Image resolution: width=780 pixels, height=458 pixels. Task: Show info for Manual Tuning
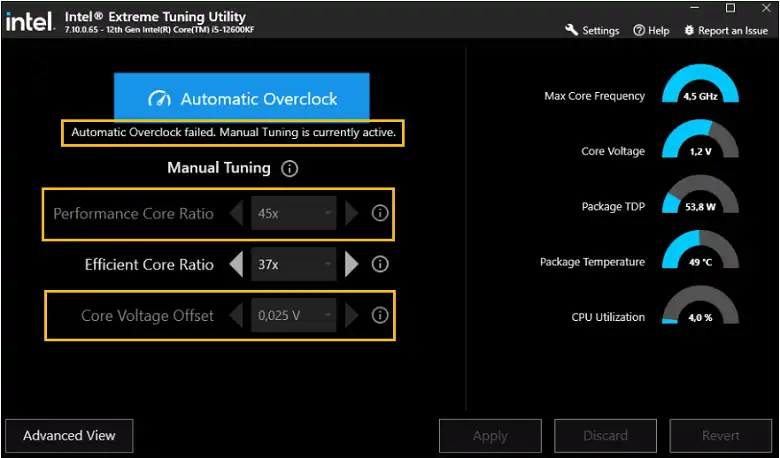click(x=290, y=169)
